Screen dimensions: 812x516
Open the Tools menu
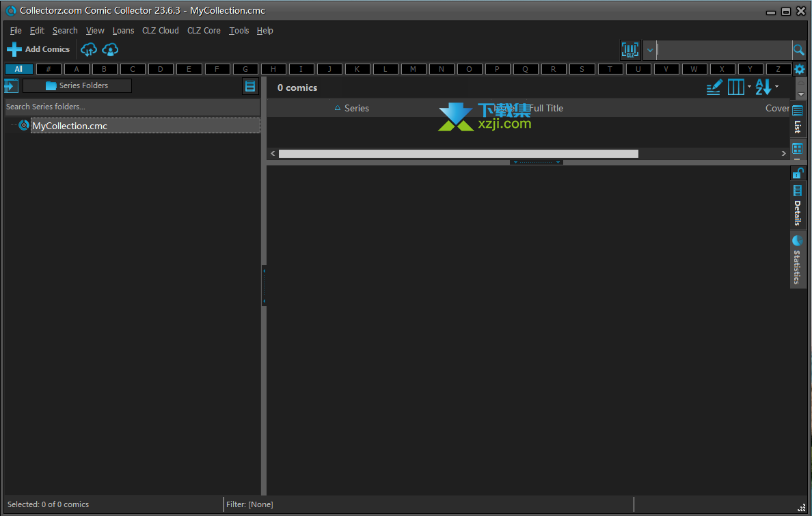[239, 31]
